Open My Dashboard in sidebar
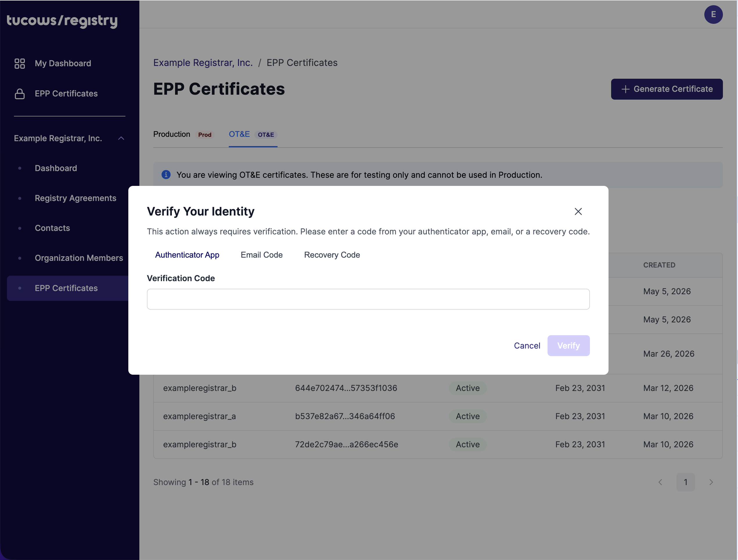Viewport: 738px width, 560px height. tap(63, 63)
